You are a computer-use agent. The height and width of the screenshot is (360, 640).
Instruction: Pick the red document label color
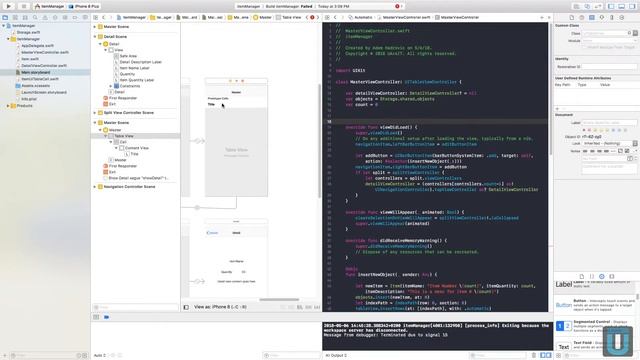[589, 130]
